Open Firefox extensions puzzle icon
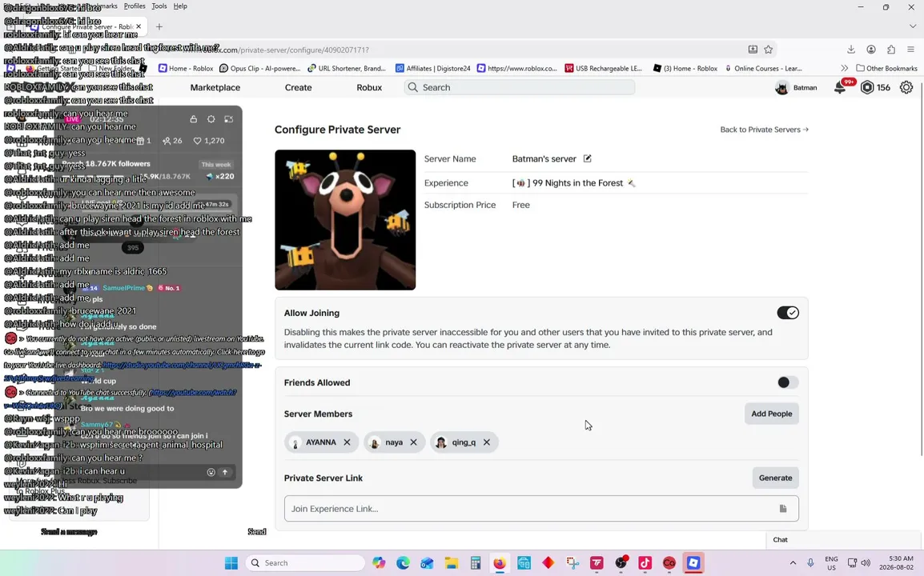The width and height of the screenshot is (924, 576). 891,50
